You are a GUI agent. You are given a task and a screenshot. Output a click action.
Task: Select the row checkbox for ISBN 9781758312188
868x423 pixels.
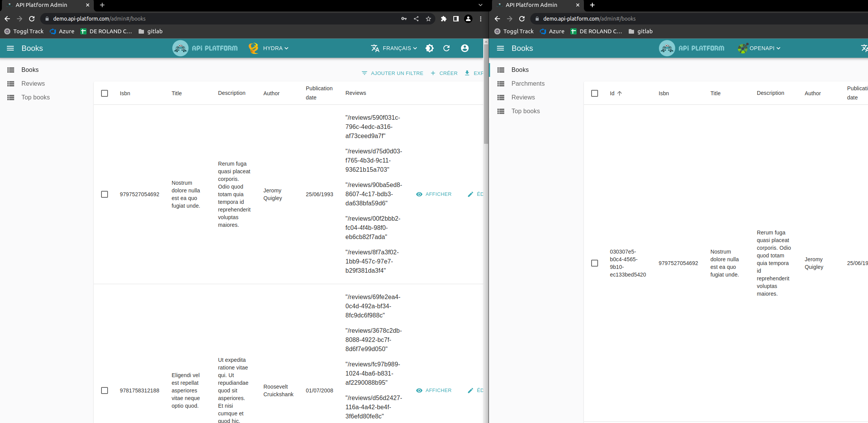pyautogui.click(x=105, y=390)
